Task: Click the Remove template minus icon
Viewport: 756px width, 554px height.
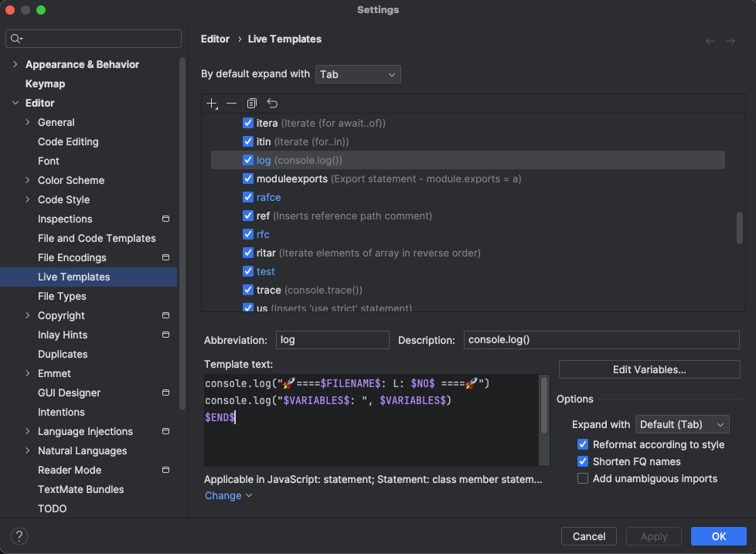Action: click(x=232, y=104)
